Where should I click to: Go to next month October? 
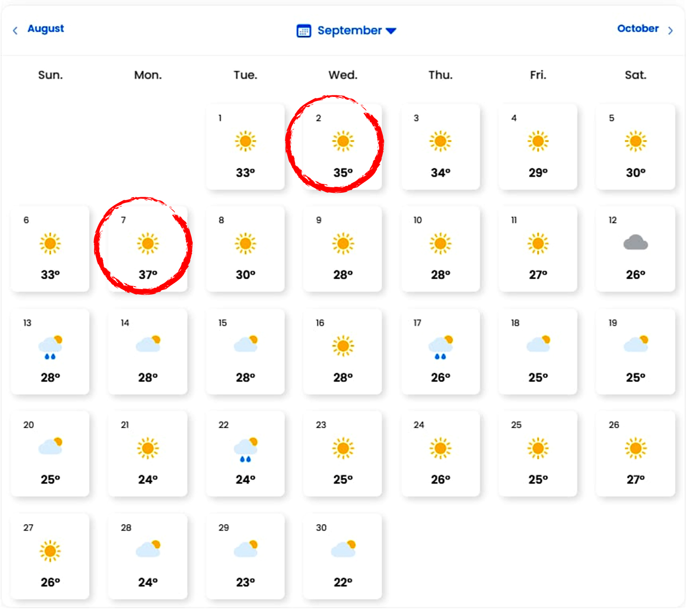pos(638,29)
